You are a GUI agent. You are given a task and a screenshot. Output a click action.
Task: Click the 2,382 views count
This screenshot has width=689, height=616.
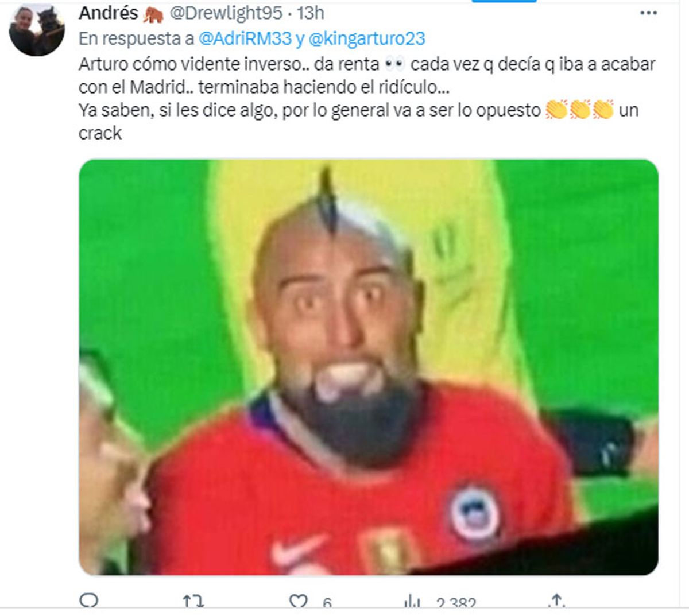tap(456, 603)
